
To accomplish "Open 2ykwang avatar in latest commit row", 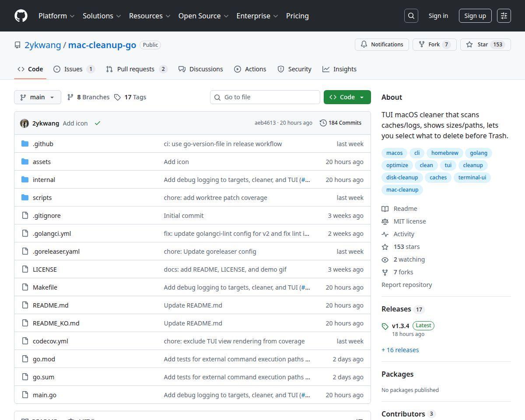I will tap(24, 123).
